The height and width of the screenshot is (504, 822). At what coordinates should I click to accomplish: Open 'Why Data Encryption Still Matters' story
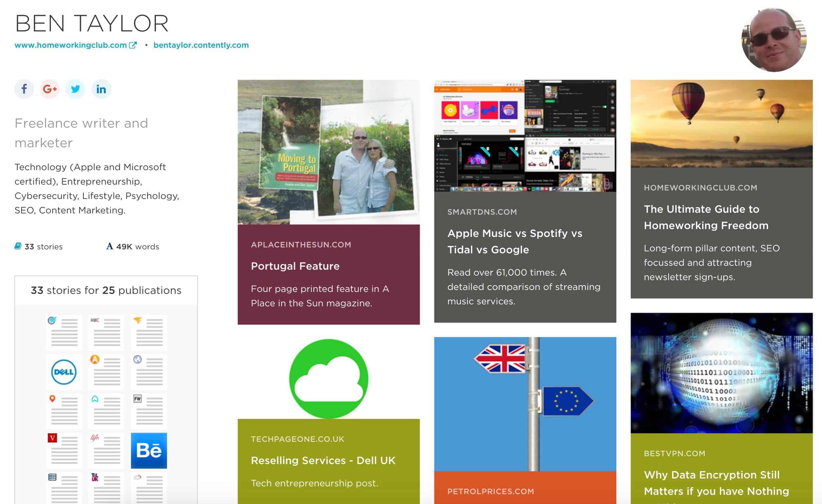[x=716, y=483]
